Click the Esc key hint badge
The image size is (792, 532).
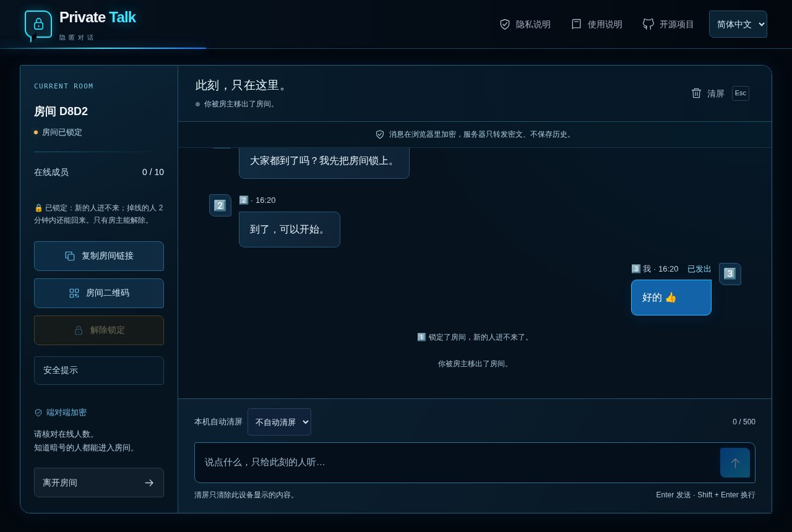741,93
